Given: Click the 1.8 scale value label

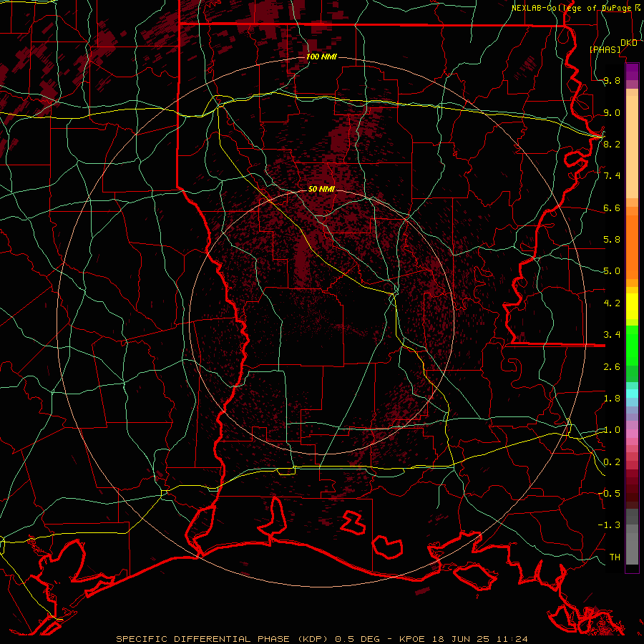Looking at the screenshot, I should [612, 399].
